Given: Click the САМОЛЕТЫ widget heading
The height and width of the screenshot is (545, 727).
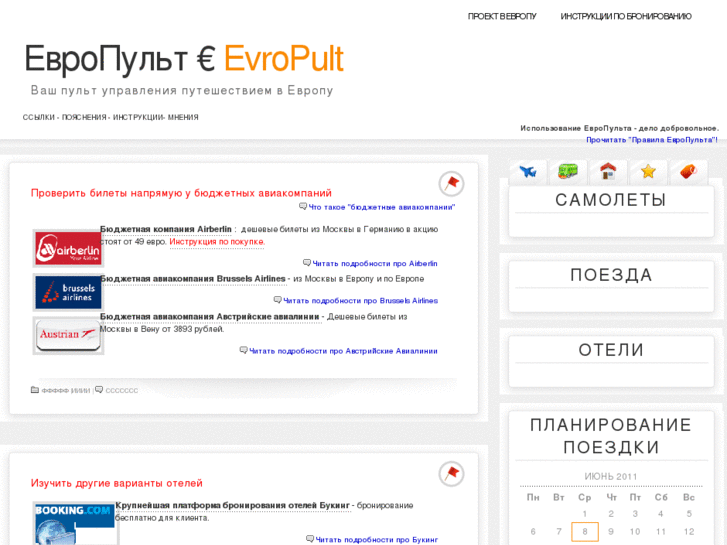Looking at the screenshot, I should 611,200.
